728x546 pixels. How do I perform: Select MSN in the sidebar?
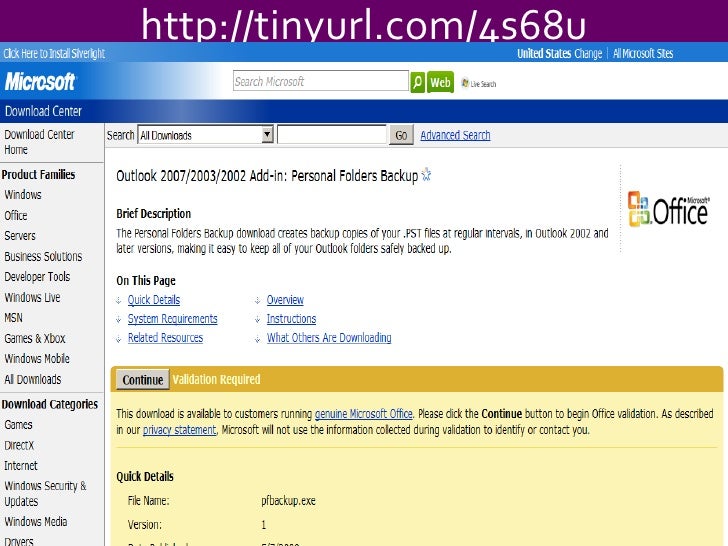(x=13, y=318)
